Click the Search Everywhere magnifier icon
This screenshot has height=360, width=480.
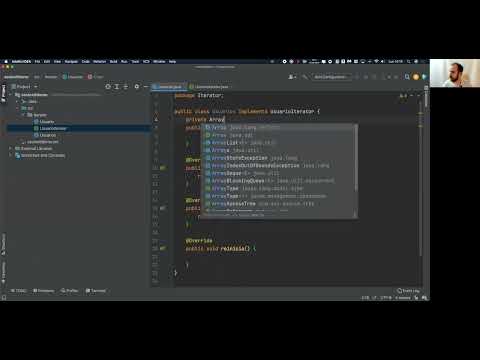pos(407,77)
